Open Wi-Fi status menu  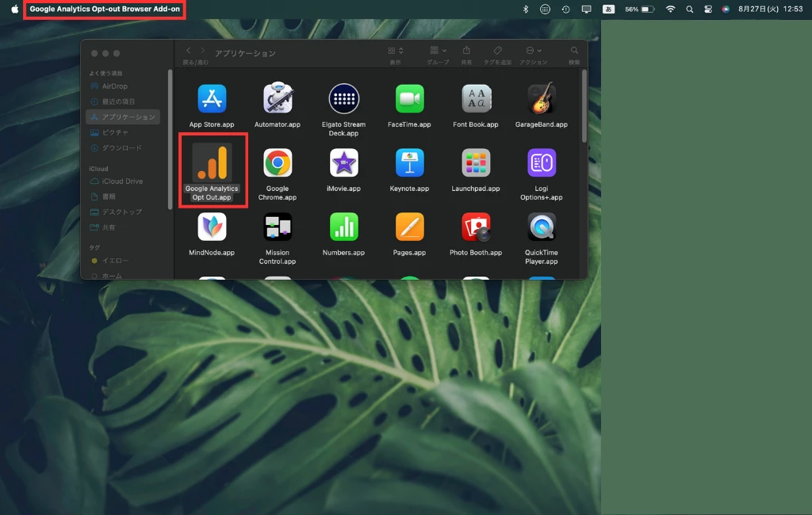(x=670, y=9)
